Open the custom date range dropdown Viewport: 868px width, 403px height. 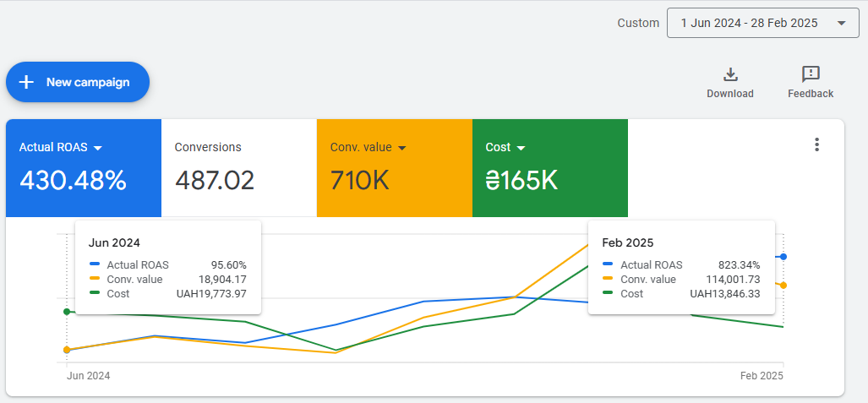pos(763,24)
